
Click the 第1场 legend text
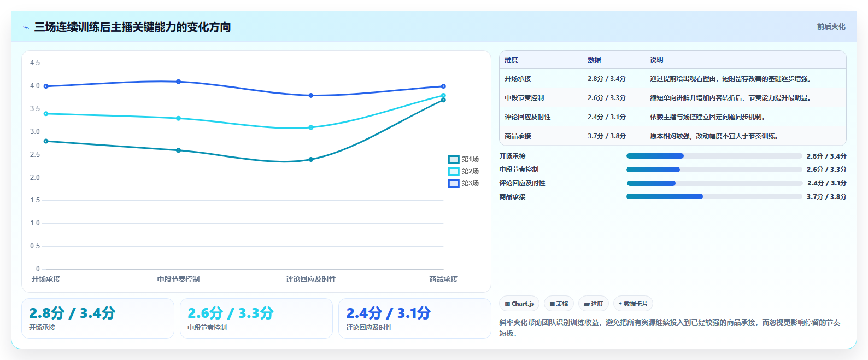pyautogui.click(x=470, y=159)
